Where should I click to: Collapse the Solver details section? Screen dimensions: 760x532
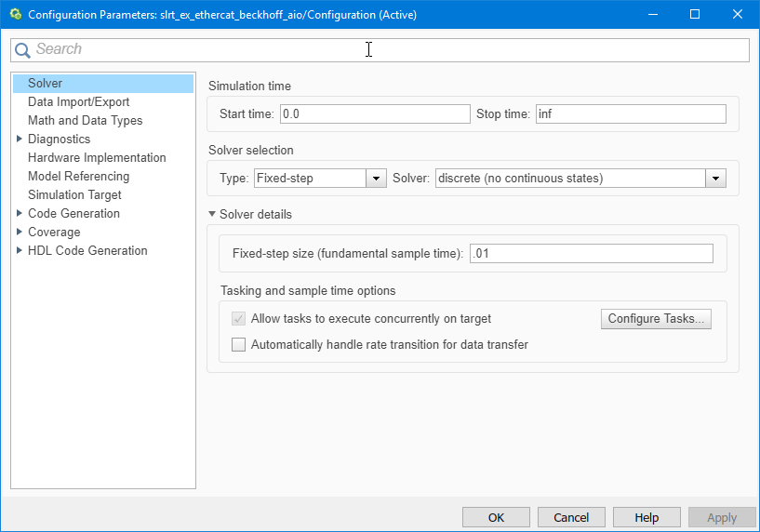tap(212, 215)
